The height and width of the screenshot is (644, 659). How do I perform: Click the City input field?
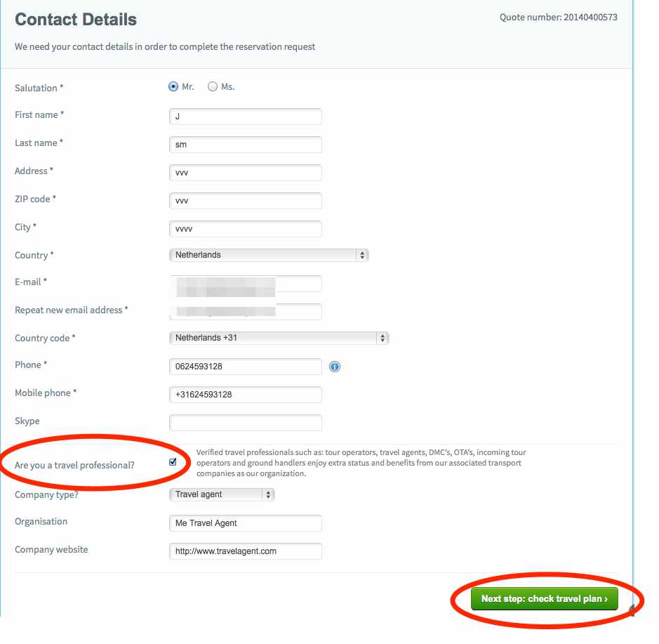pos(244,228)
